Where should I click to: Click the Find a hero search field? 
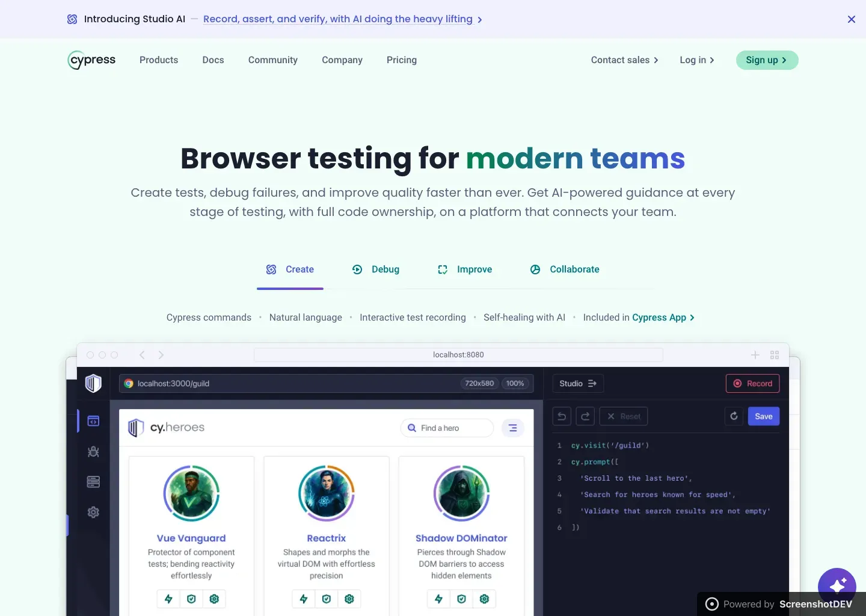tap(447, 428)
